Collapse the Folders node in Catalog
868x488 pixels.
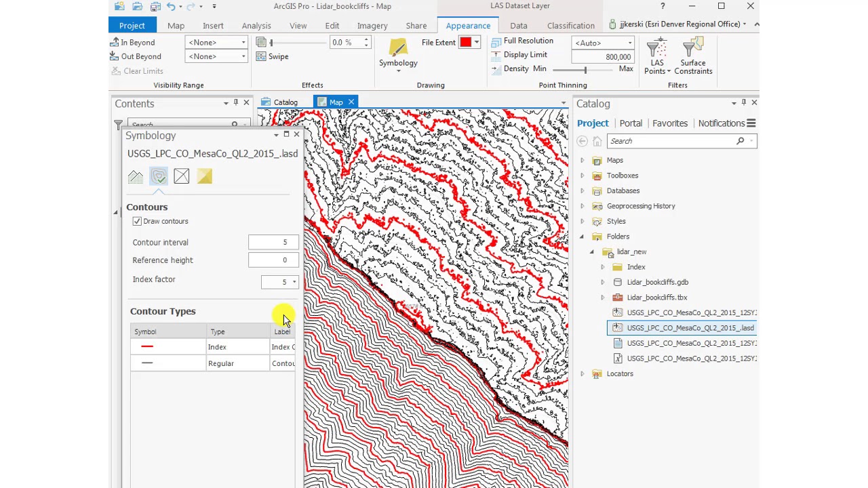tap(582, 237)
